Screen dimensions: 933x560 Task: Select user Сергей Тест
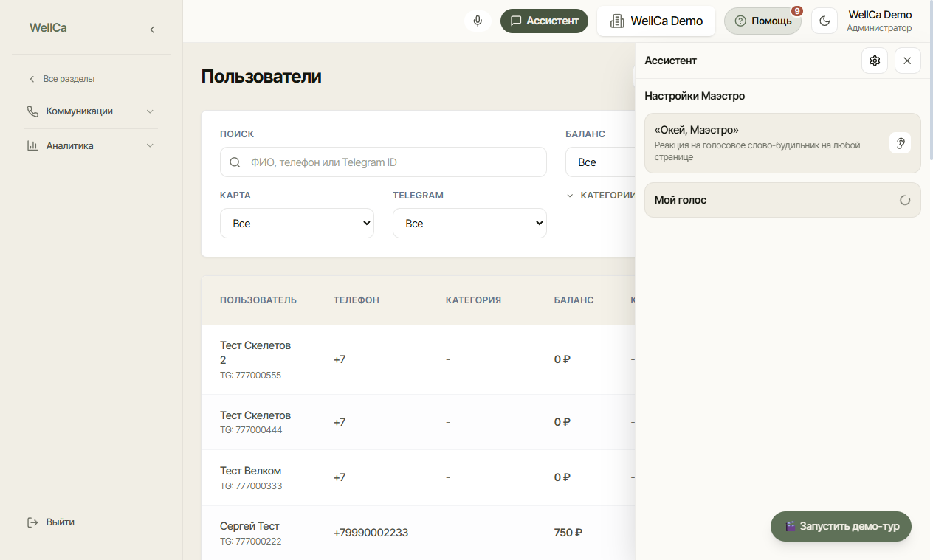249,526
